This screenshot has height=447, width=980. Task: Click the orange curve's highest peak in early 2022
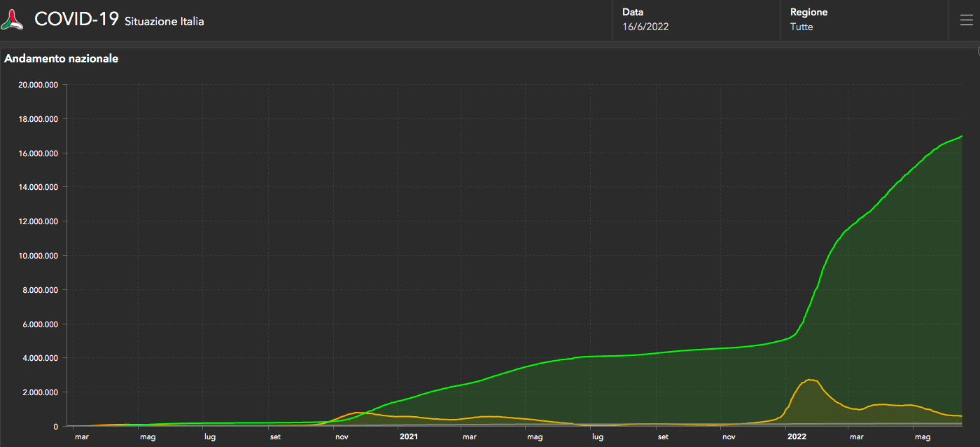click(810, 380)
